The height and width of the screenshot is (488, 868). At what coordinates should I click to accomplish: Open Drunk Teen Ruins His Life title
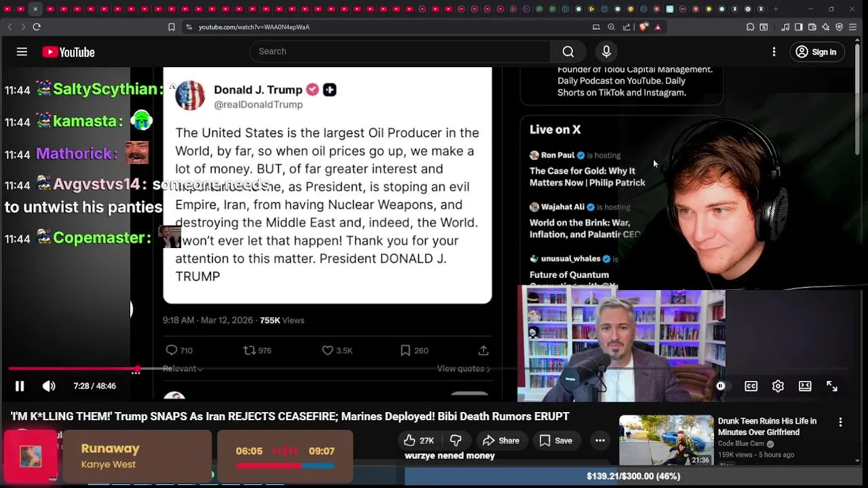tap(767, 426)
